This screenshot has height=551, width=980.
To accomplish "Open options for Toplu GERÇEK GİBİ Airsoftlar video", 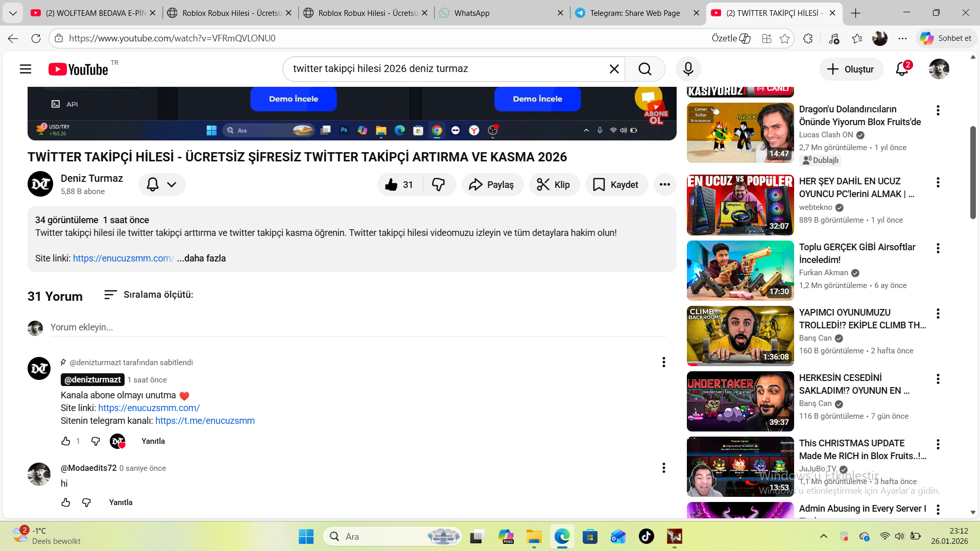I will pos(938,248).
